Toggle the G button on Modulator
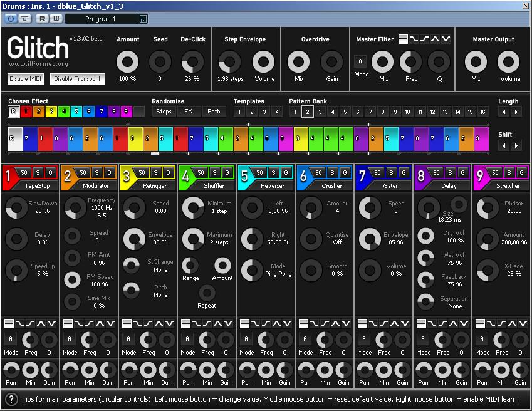Viewport: 532px width, 411px height. (x=109, y=172)
